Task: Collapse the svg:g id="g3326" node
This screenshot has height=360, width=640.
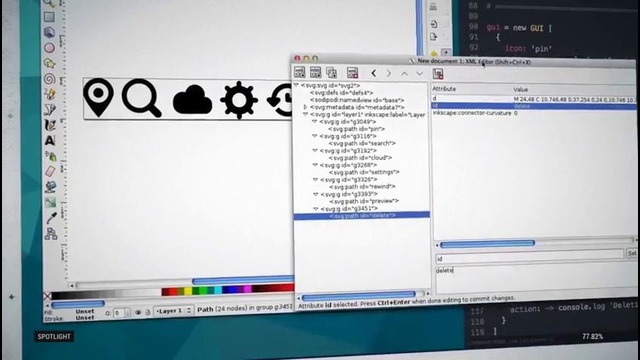Action: point(315,179)
